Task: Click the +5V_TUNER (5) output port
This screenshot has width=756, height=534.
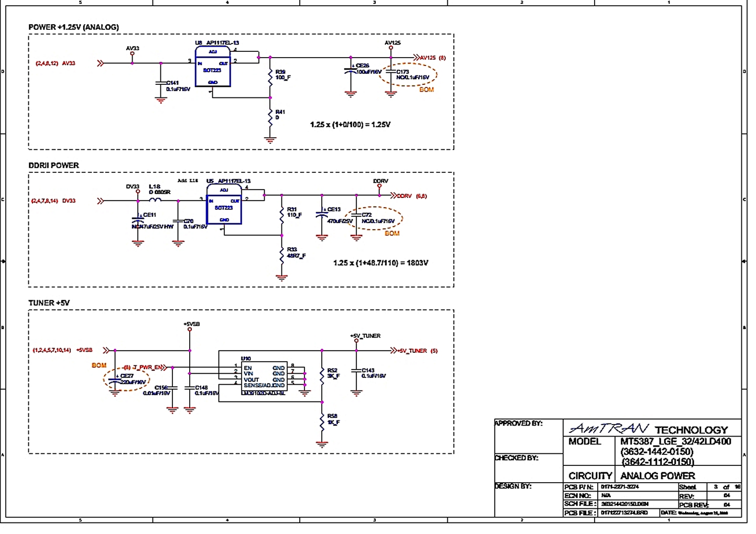Action: coord(414,351)
